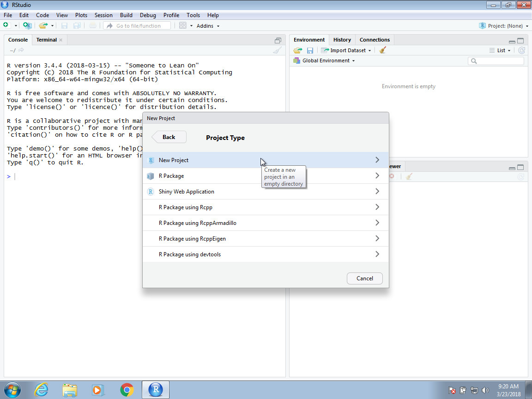Choose the New Project type
Viewport: 532px width, 399px height.
(x=266, y=160)
